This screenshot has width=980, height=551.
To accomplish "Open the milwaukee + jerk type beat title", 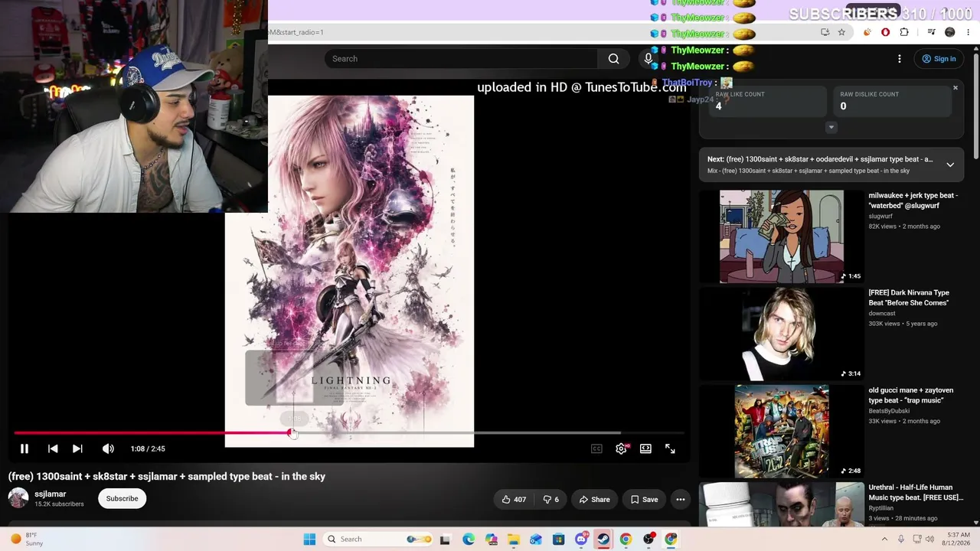I will [913, 201].
